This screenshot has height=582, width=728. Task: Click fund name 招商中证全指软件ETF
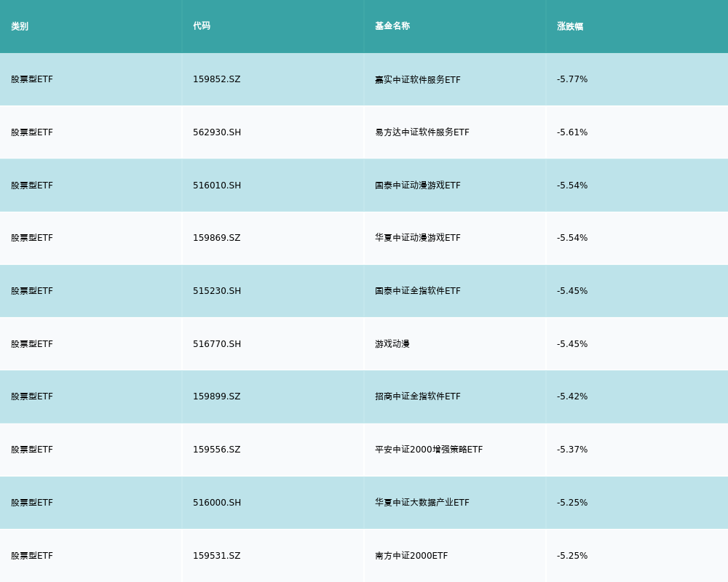418,396
